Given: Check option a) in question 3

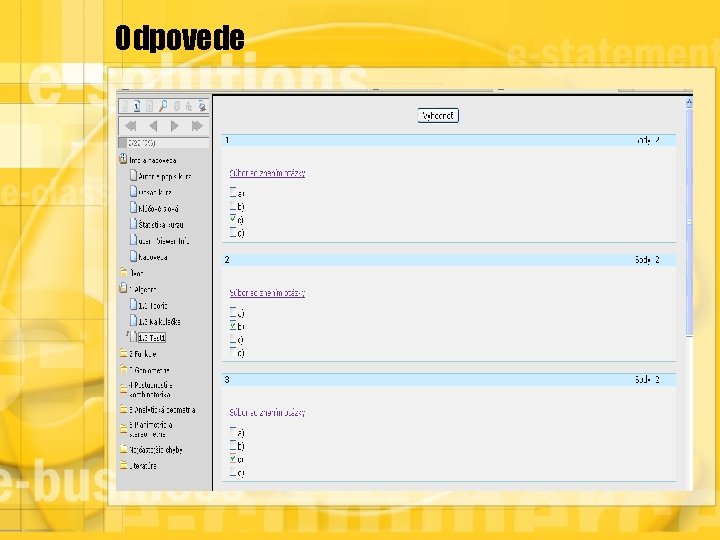Looking at the screenshot, I should coord(233,432).
